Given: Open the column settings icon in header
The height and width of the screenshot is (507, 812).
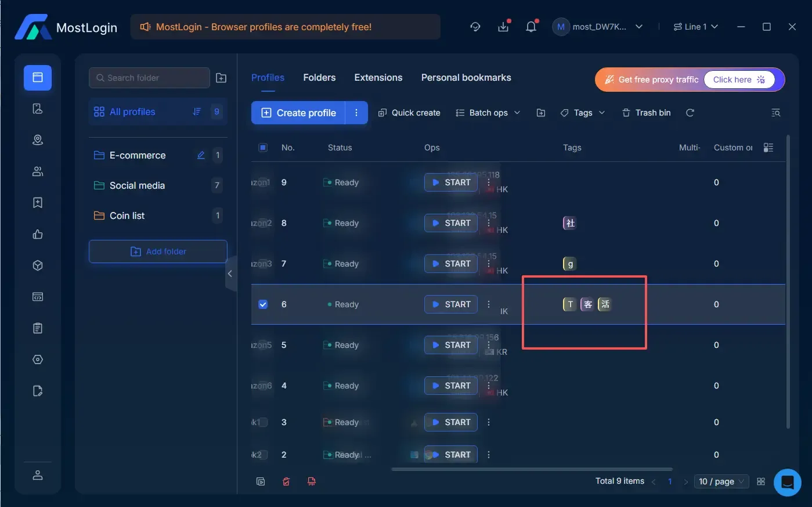Looking at the screenshot, I should 768,148.
